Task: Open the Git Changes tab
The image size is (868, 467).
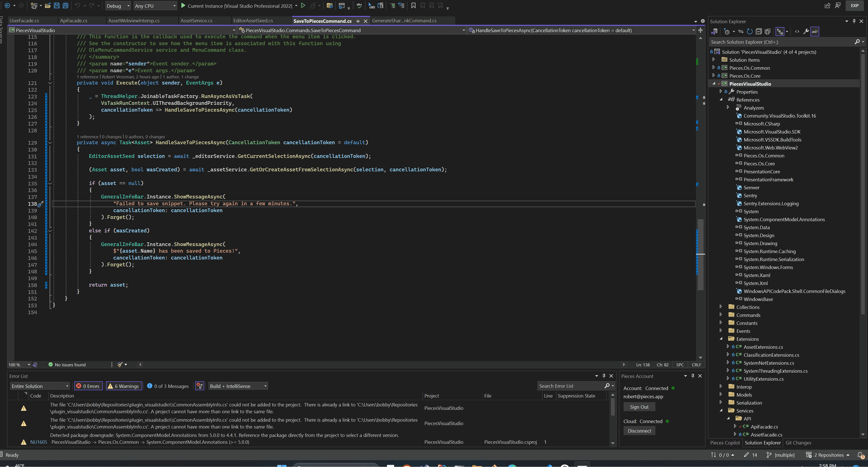Action: click(798, 443)
